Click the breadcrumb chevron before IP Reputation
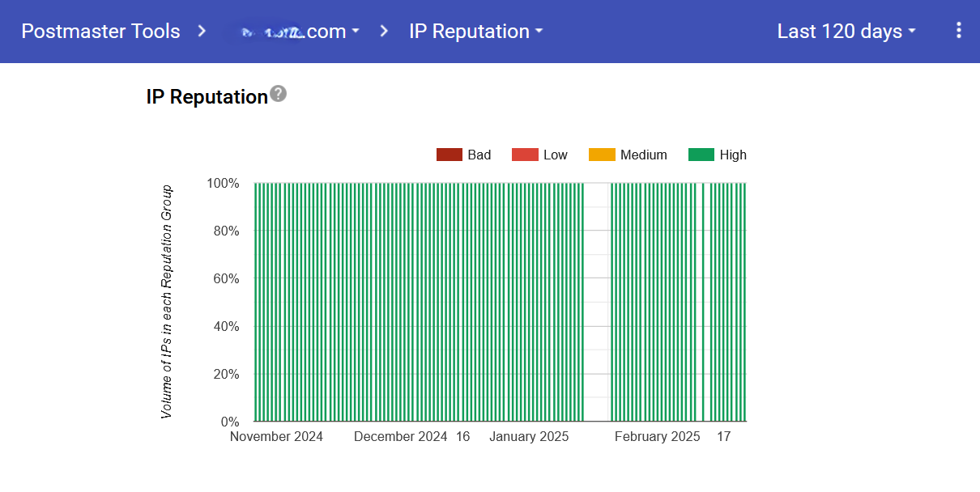 click(384, 32)
